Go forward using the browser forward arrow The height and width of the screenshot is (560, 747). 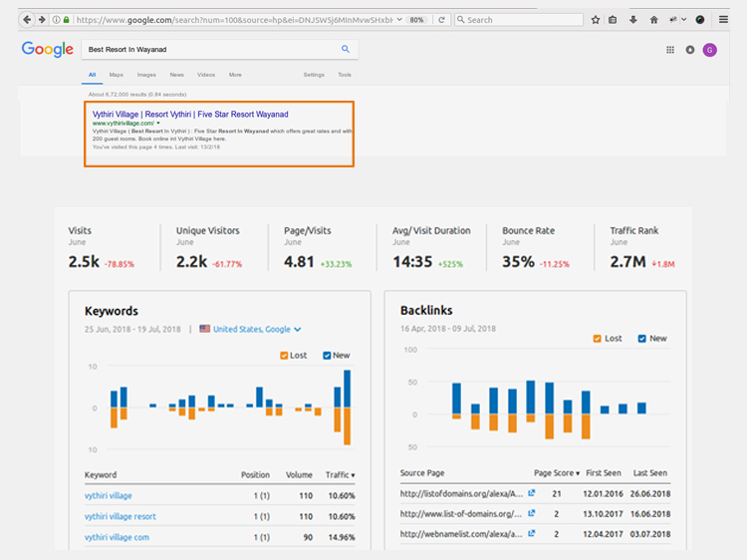click(x=42, y=20)
